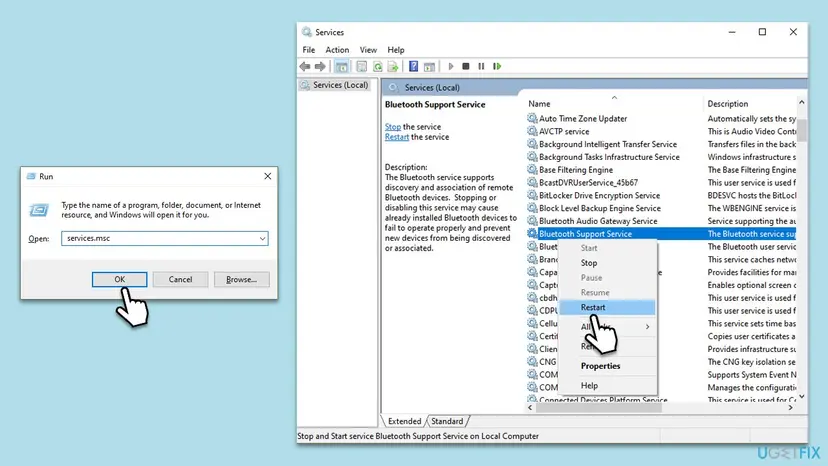
Task: Choose Properties in the context menu
Action: pyautogui.click(x=607, y=366)
